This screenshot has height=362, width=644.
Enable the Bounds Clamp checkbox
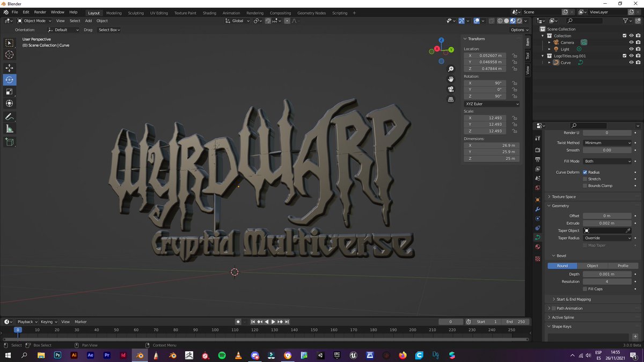pos(585,186)
